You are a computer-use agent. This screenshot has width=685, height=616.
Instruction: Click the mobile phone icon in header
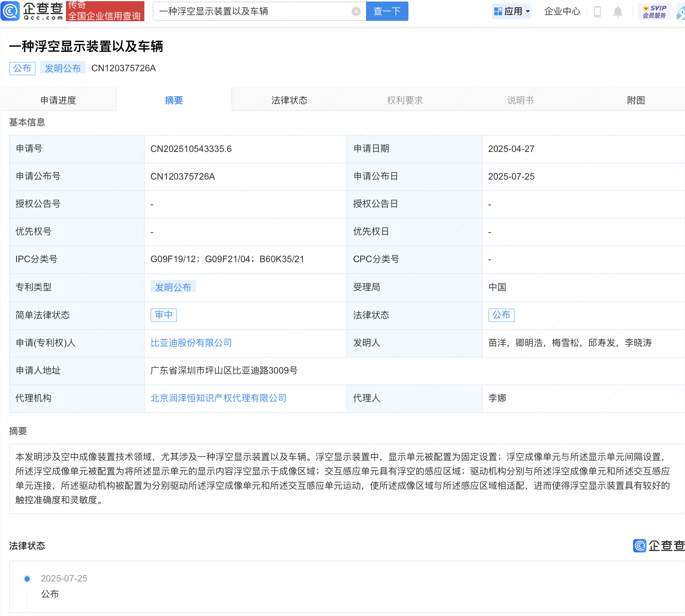coord(598,11)
